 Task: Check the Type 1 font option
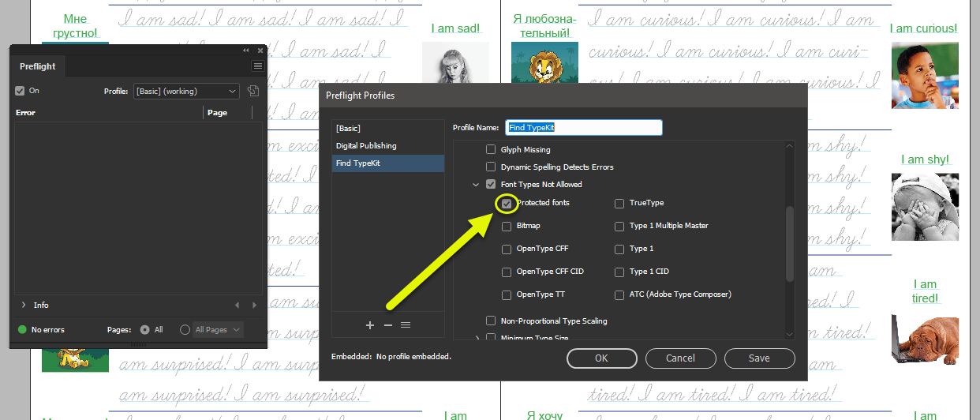click(x=619, y=249)
